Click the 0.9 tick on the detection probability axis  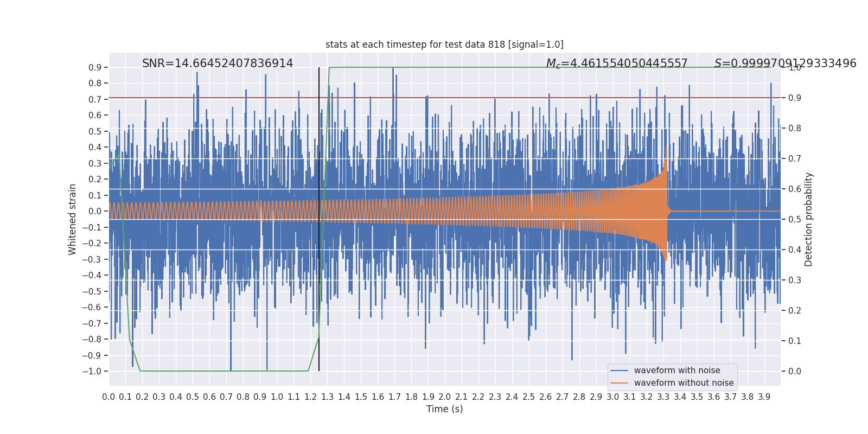tap(795, 98)
